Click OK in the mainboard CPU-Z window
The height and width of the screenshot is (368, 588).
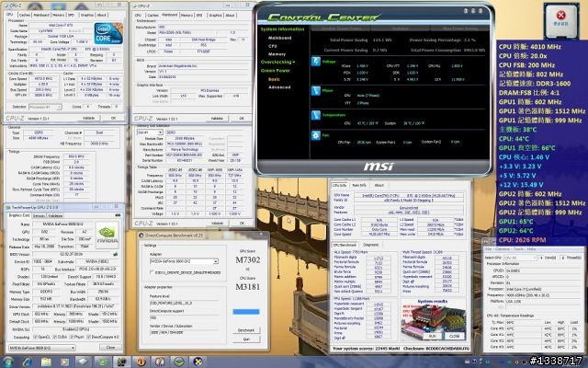pyautogui.click(x=242, y=118)
